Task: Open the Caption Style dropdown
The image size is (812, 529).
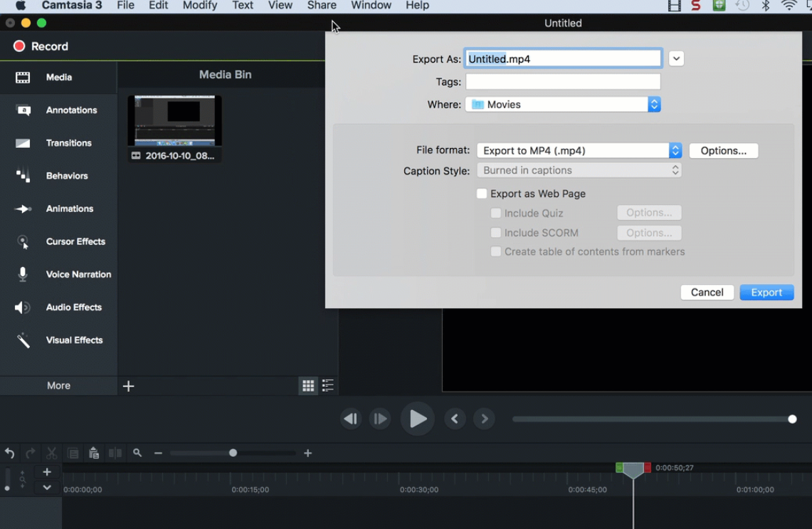Action: (x=579, y=170)
